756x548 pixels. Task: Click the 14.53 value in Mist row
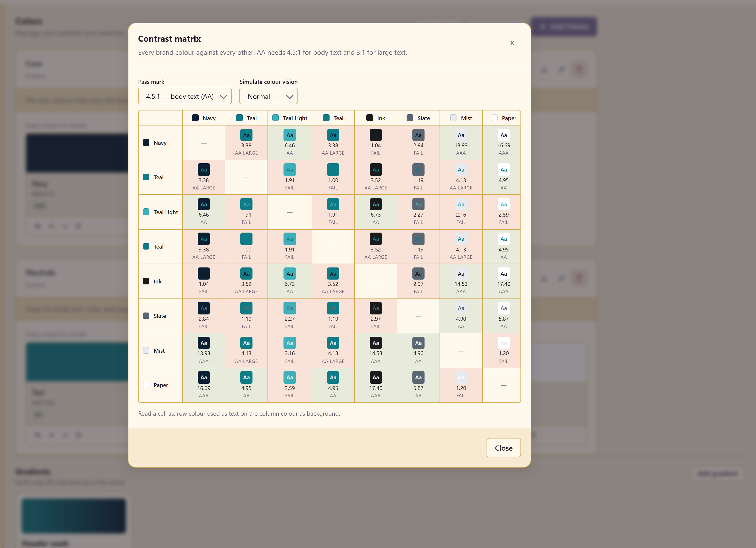point(376,353)
